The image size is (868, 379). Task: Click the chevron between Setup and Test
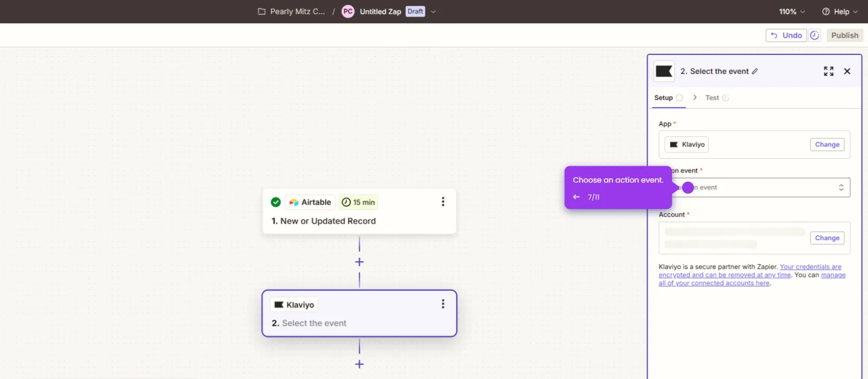pyautogui.click(x=695, y=97)
